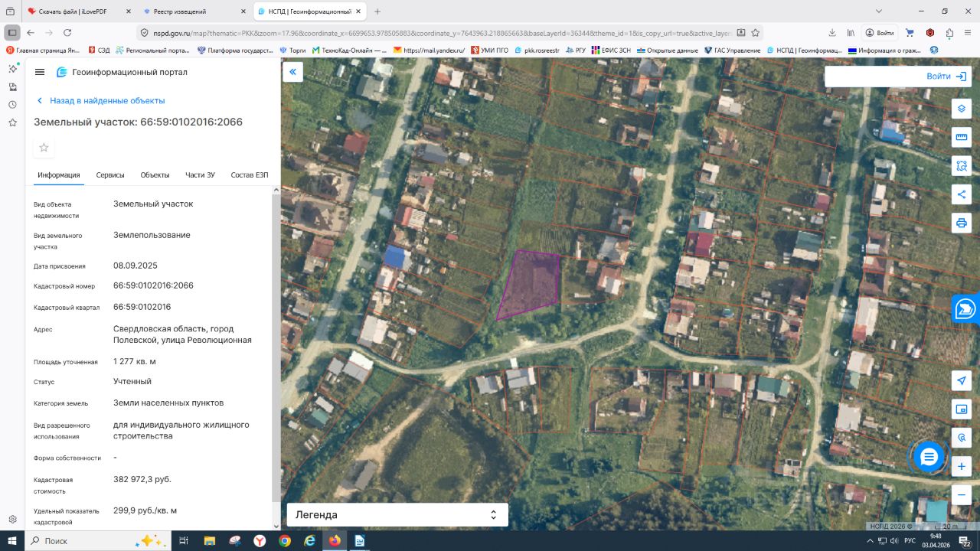The height and width of the screenshot is (551, 980).
Task: Open the Открытые данные bookmark
Action: pos(668,51)
